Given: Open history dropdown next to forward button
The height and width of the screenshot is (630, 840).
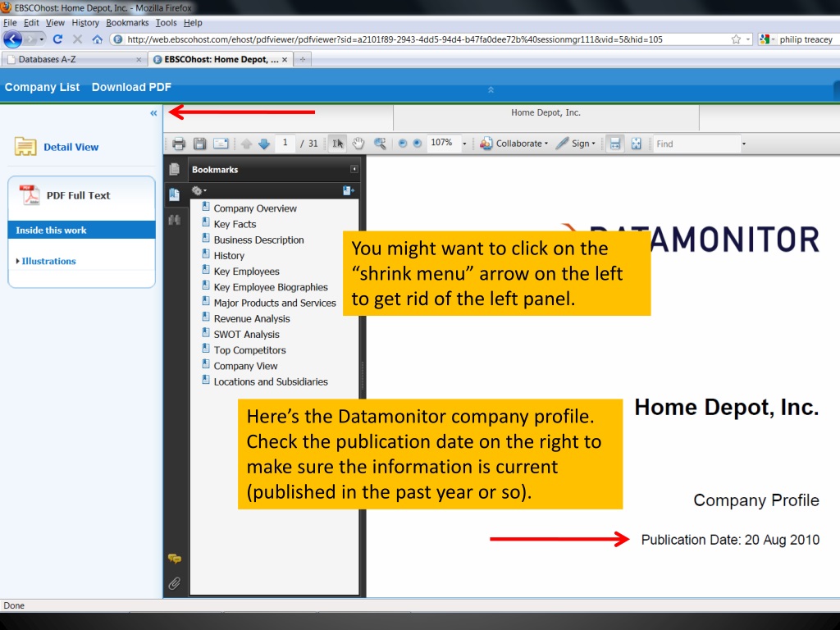Looking at the screenshot, I should coord(41,39).
